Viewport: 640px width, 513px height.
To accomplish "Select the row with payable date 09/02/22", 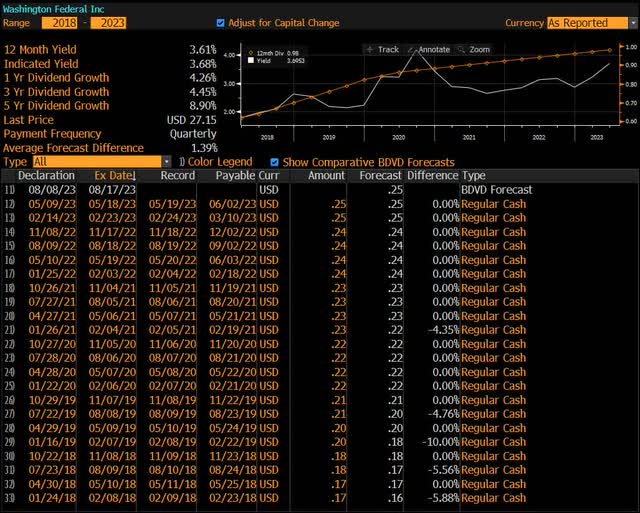I will (x=320, y=246).
